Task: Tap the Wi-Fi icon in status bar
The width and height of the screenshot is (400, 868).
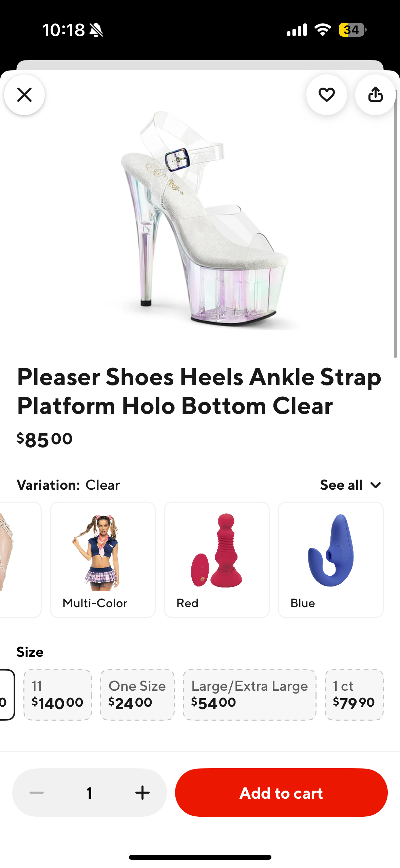Action: coord(323,30)
